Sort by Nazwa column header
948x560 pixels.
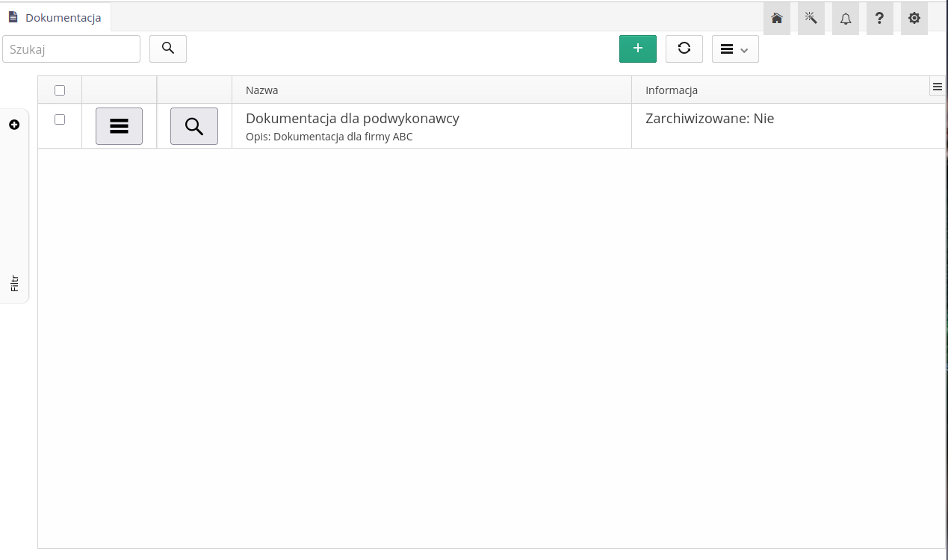click(x=262, y=90)
